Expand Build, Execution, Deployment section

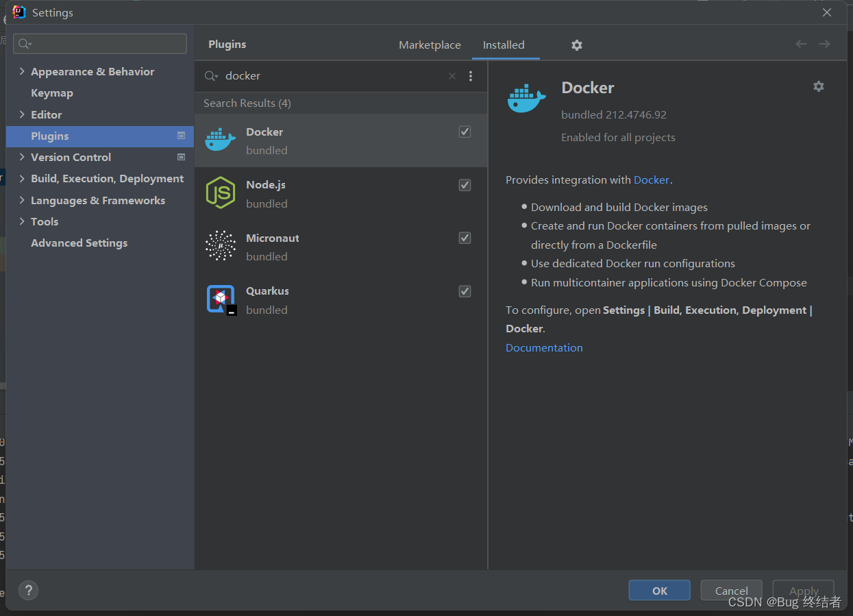tap(22, 179)
